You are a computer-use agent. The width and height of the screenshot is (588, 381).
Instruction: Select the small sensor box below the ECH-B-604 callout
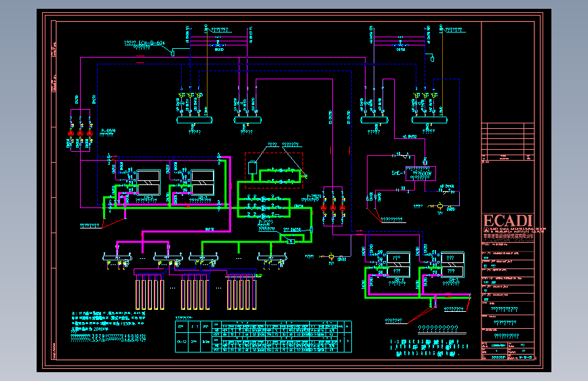(172, 54)
